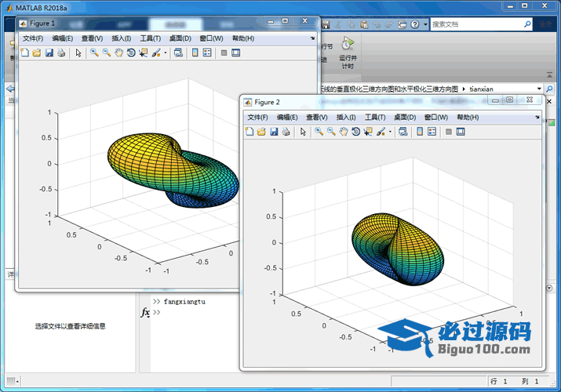Open the 工具(T) menu in Figure 2

pos(376,117)
